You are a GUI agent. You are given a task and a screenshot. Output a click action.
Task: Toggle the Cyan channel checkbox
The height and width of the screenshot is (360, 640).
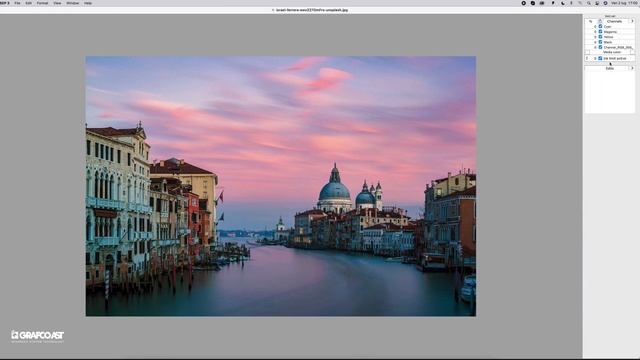click(600, 26)
